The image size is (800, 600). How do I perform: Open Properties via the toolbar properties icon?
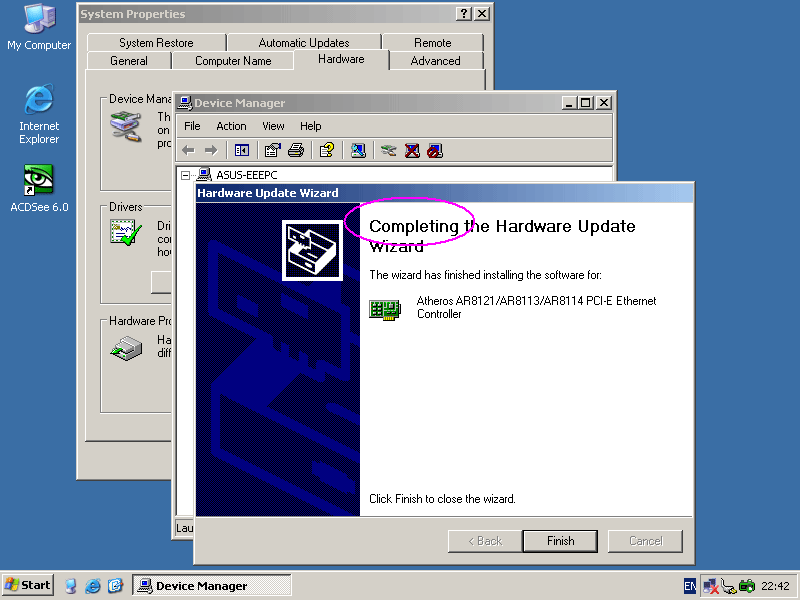click(272, 151)
